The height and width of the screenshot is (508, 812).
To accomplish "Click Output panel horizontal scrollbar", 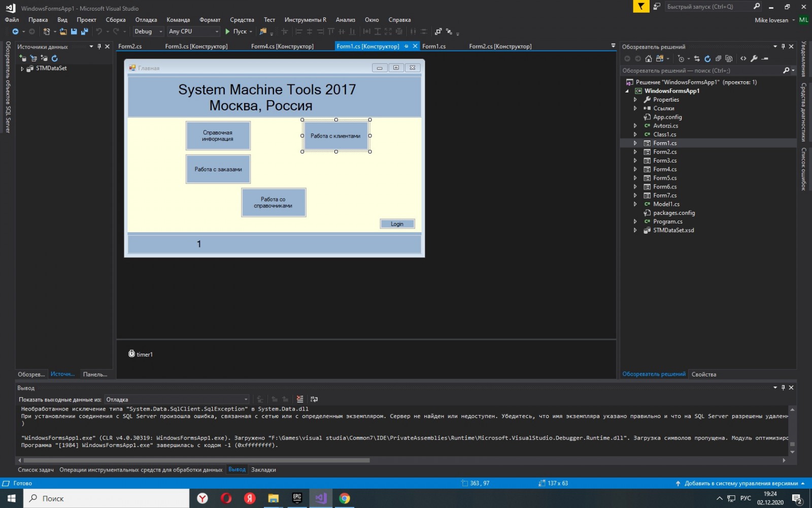I will (197, 460).
